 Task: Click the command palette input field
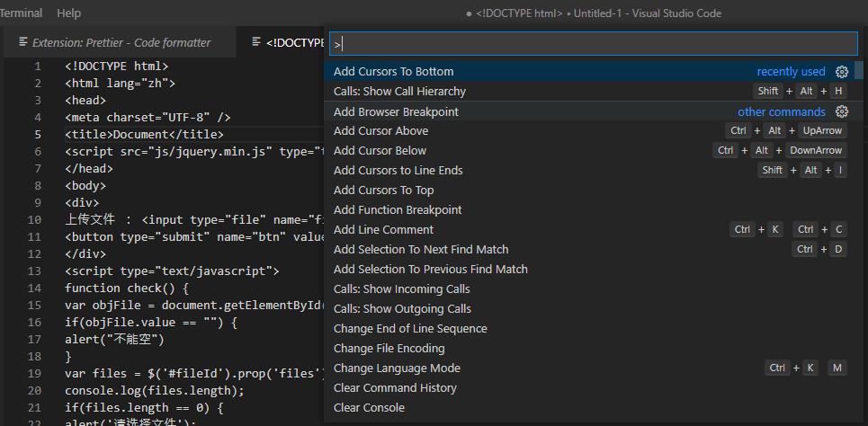click(594, 43)
